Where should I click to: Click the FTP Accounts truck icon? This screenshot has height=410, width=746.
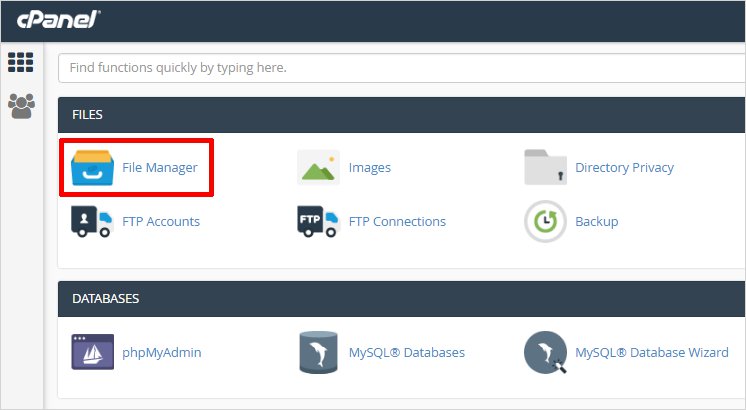[x=92, y=221]
